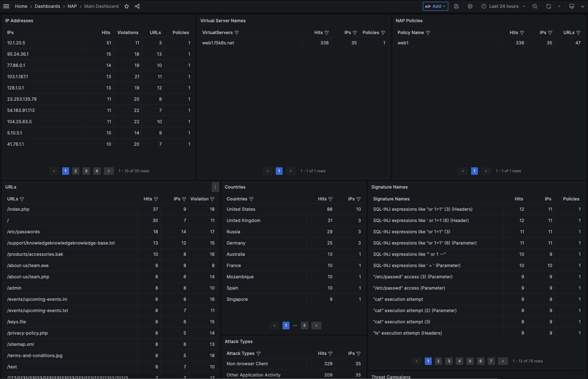Zoom out the time range
Viewport: 588px width, 379px height.
pyautogui.click(x=535, y=6)
